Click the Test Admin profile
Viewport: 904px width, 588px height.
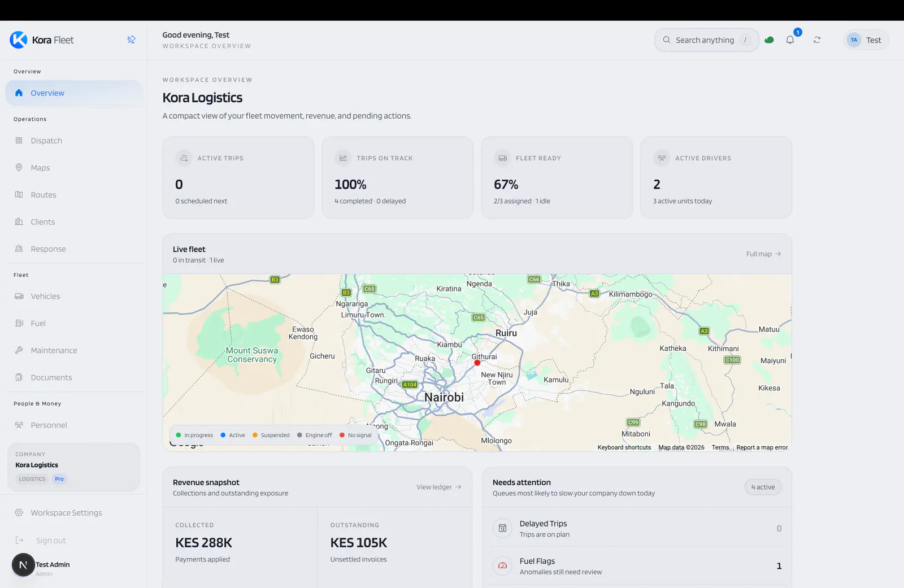pos(42,565)
